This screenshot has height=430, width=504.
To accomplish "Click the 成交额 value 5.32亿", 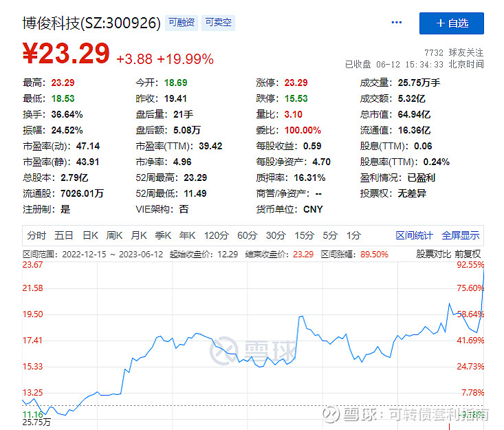I will tap(411, 98).
